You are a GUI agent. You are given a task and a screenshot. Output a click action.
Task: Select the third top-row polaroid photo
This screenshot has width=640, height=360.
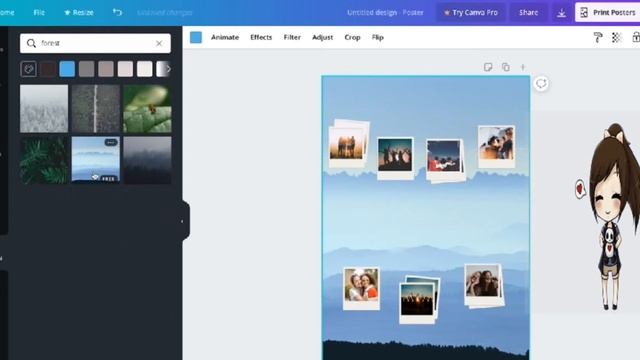(x=445, y=160)
